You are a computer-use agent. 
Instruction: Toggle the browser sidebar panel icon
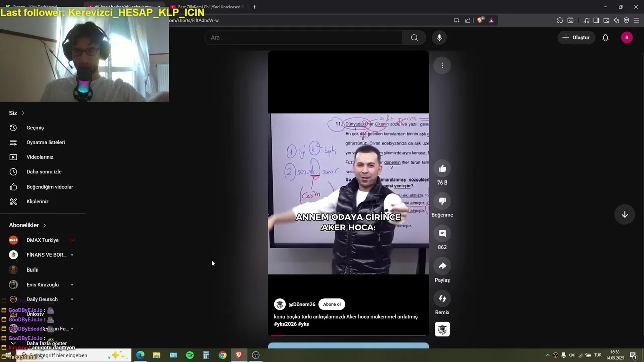[596, 20]
